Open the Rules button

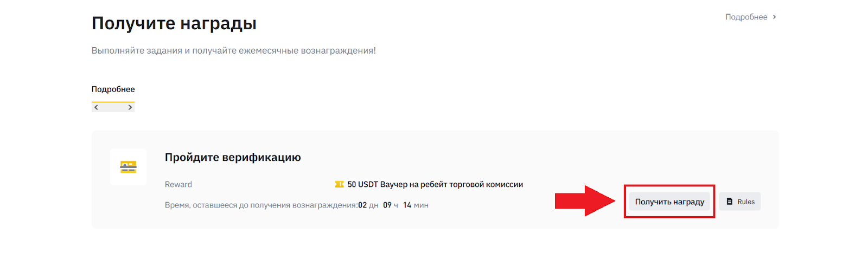click(x=740, y=202)
